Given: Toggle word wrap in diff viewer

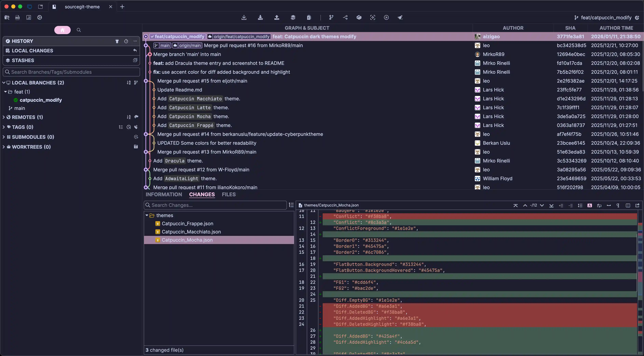Looking at the screenshot, I should [599, 205].
